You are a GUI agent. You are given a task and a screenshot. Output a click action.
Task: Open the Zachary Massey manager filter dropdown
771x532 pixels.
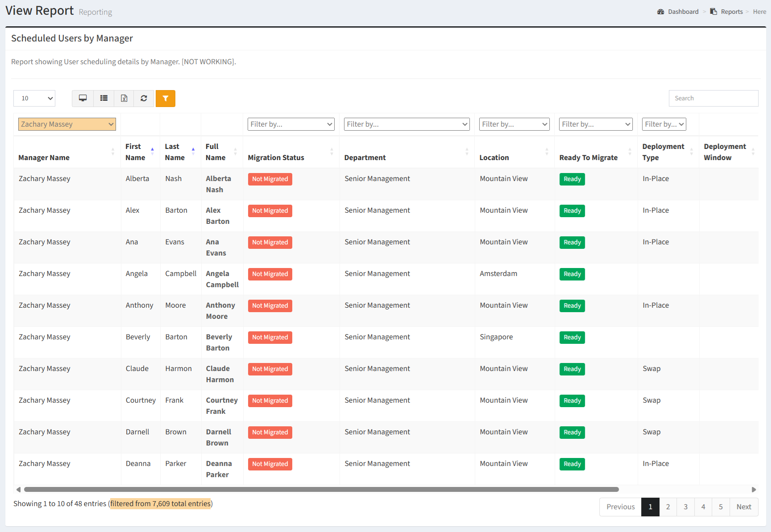tap(67, 124)
